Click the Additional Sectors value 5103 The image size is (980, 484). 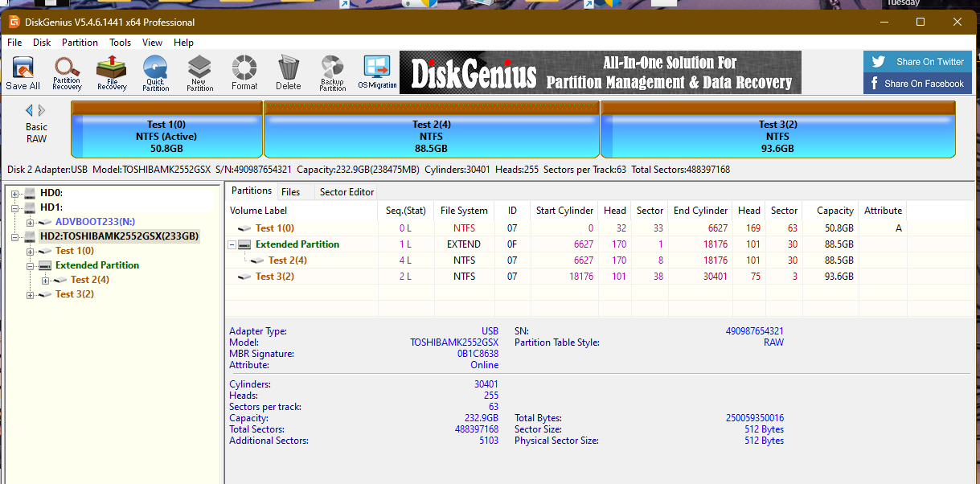tap(487, 441)
